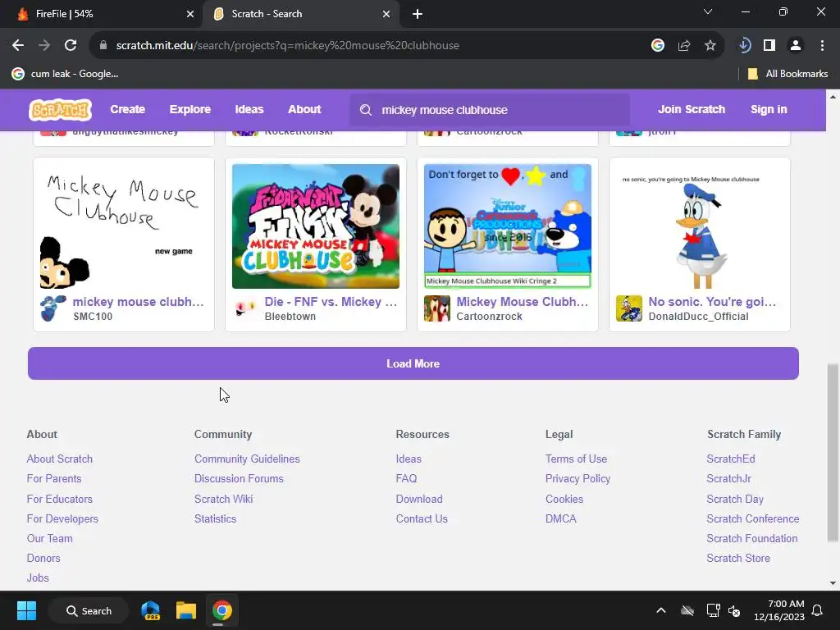Open the cum leak - Google bookmark

click(x=65, y=74)
